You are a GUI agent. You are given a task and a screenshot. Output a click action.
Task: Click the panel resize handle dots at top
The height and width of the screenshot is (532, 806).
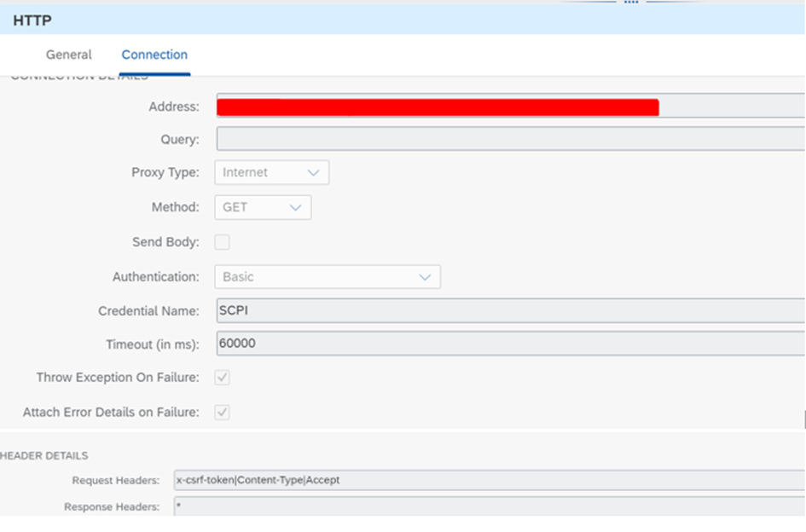coord(631,2)
